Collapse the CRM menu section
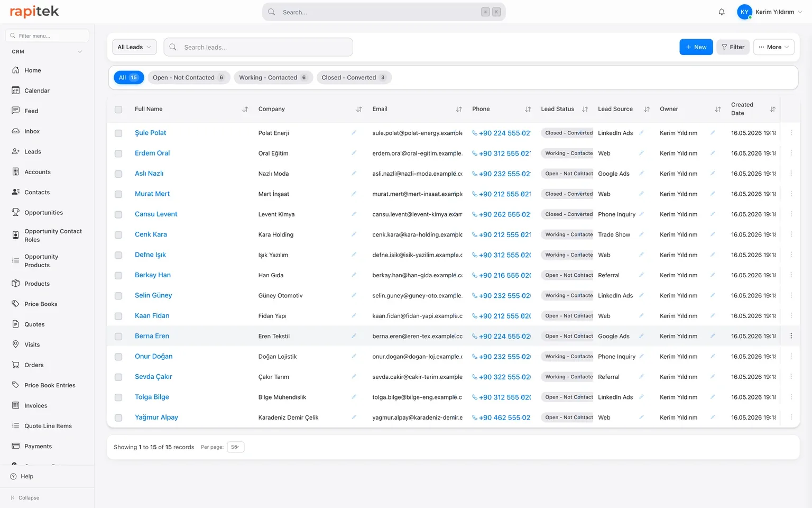Screen dimensions: 812x508 pyautogui.click(x=80, y=52)
